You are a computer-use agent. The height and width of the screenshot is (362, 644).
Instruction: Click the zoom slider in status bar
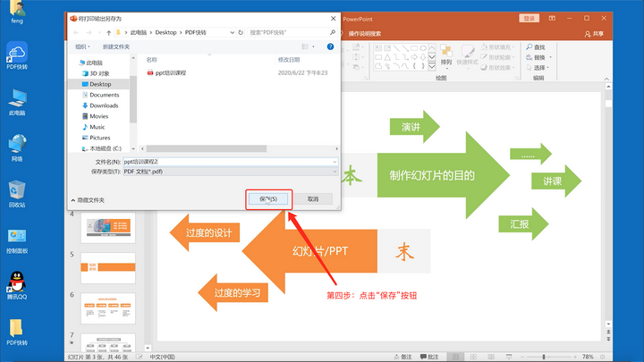point(548,357)
